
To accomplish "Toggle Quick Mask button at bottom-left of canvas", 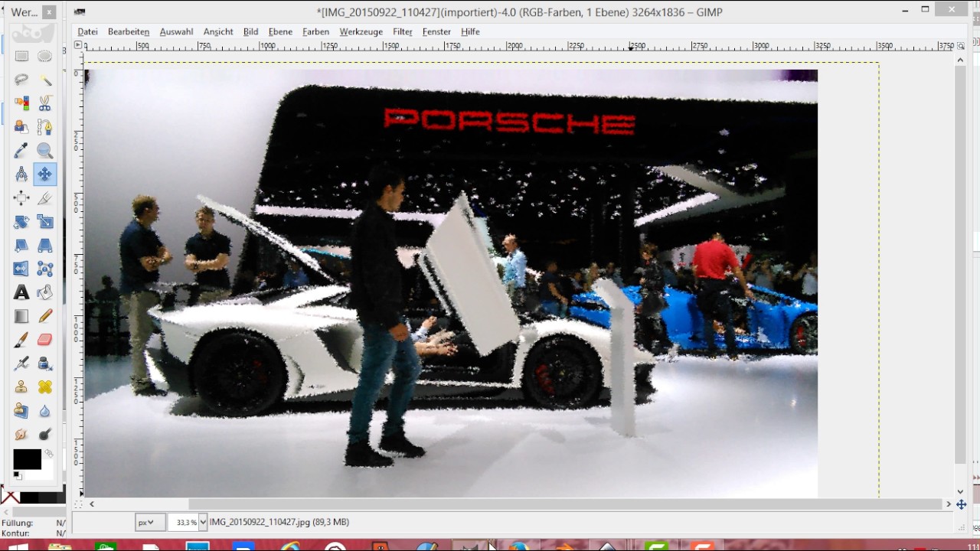I will pos(78,504).
